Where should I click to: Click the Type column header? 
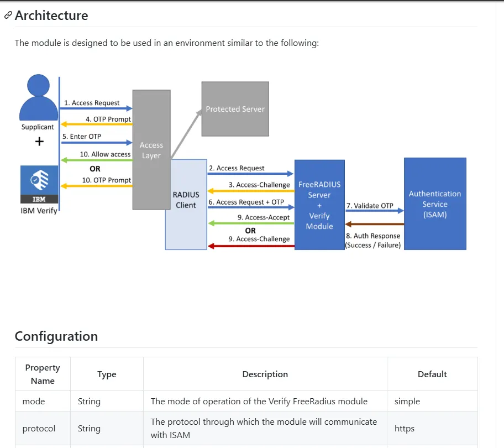tap(107, 374)
